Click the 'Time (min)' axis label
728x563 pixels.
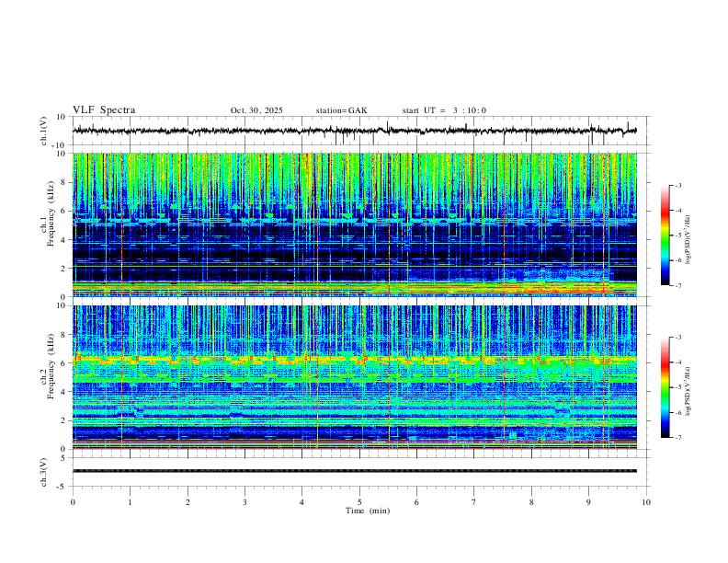click(368, 511)
